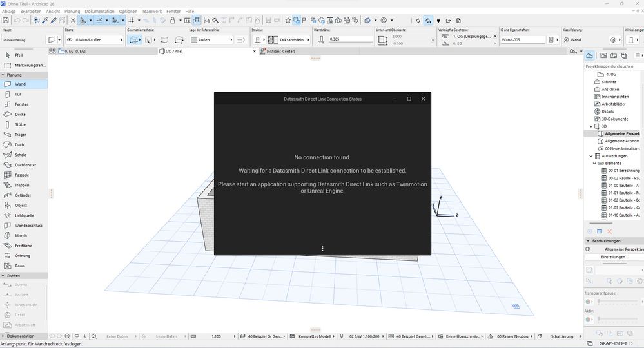The height and width of the screenshot is (348, 644).
Task: Toggle the Projektmappe project map view button
Action: [589, 55]
